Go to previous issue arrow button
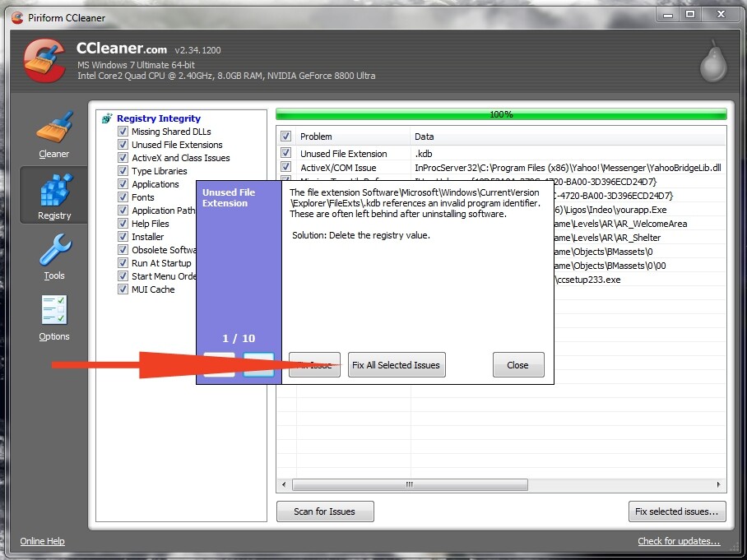Viewport: 747px width, 560px height. [x=219, y=365]
